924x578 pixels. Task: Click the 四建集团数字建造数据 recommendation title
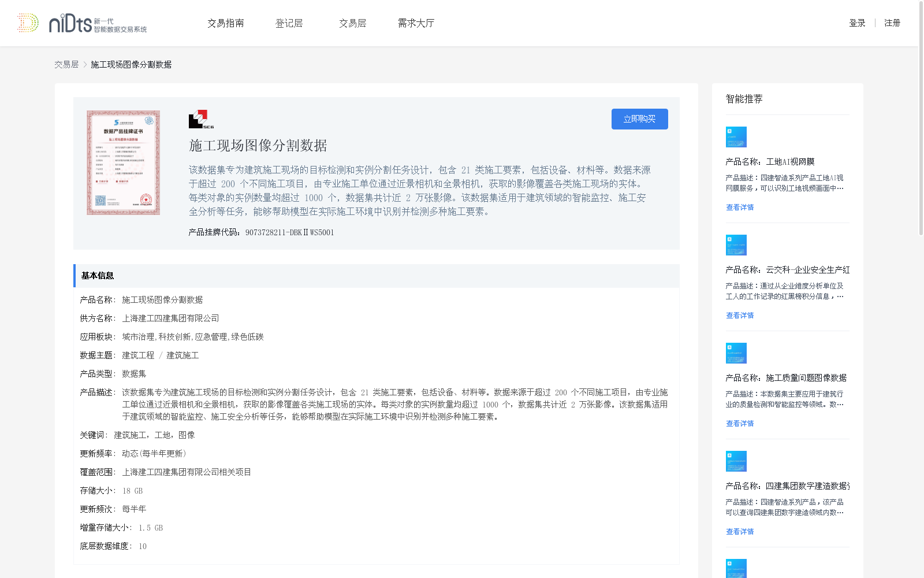(788, 486)
